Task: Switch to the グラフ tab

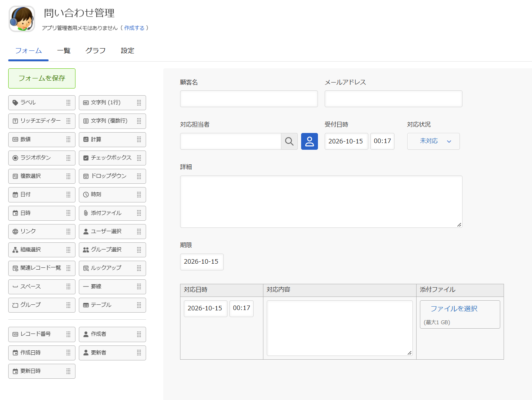Action: [x=96, y=51]
